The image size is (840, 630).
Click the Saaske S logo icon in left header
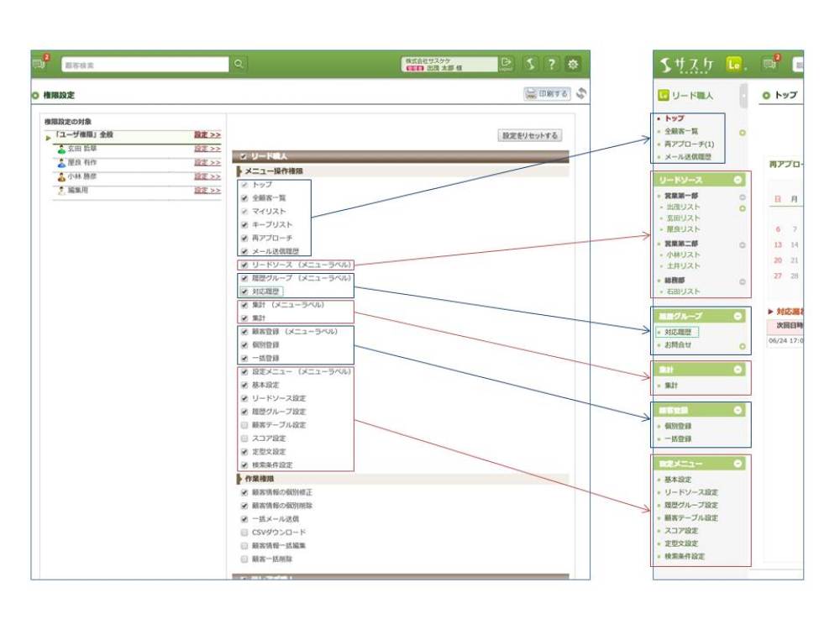pyautogui.click(x=530, y=64)
